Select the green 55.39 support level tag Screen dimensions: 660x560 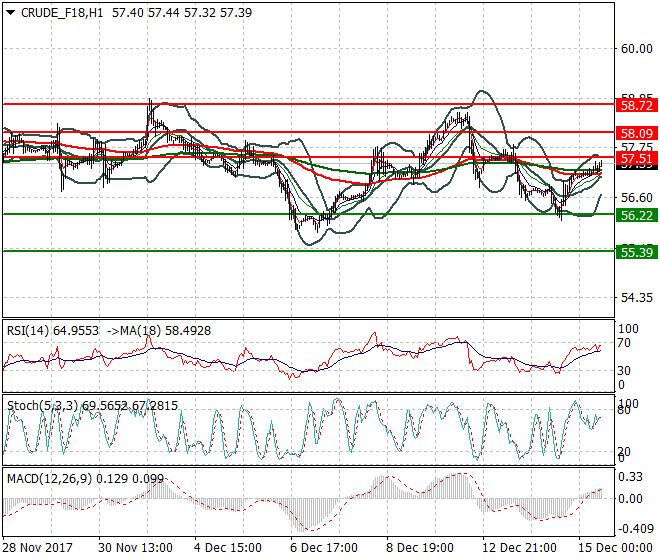636,252
